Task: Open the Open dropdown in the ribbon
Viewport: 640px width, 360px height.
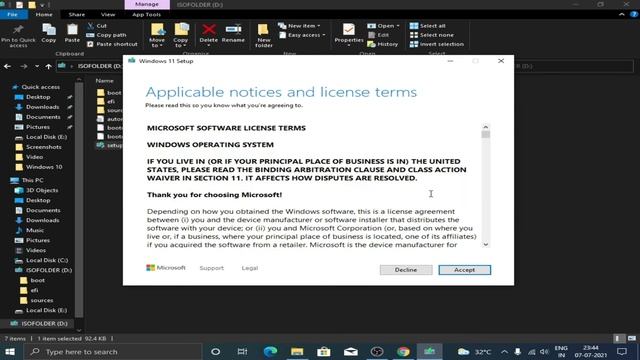Action: pos(383,26)
